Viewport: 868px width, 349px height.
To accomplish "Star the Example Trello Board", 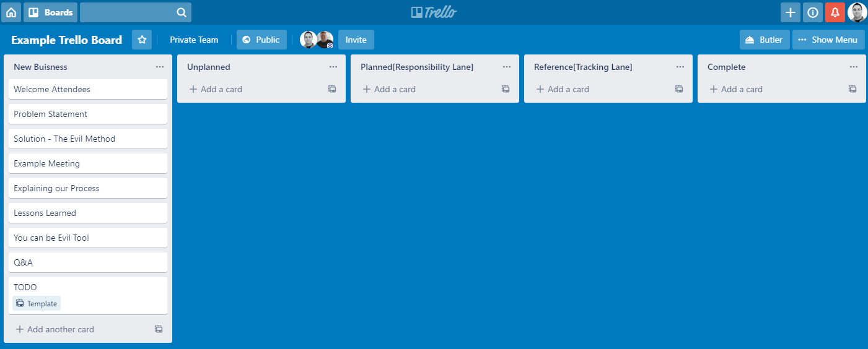I will (x=142, y=40).
